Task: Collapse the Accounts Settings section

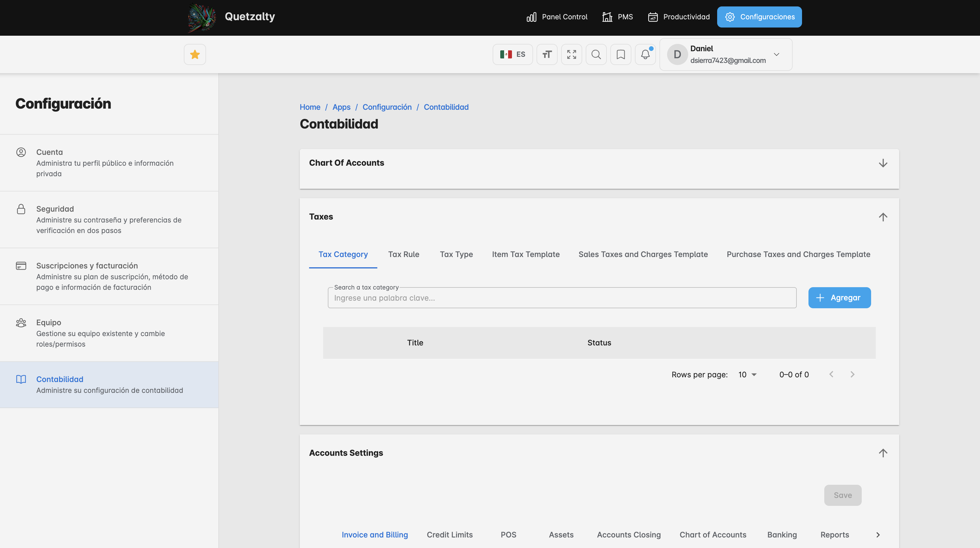Action: click(x=883, y=453)
